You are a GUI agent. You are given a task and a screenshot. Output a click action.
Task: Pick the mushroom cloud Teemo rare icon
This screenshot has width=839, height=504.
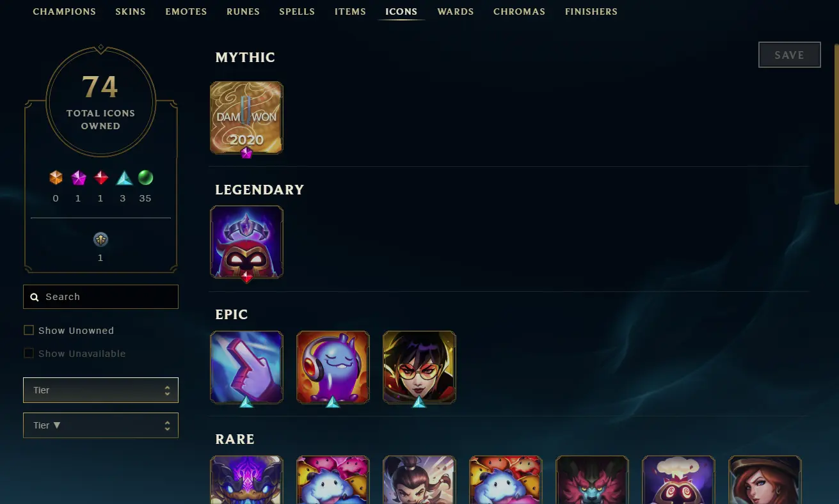click(x=678, y=480)
